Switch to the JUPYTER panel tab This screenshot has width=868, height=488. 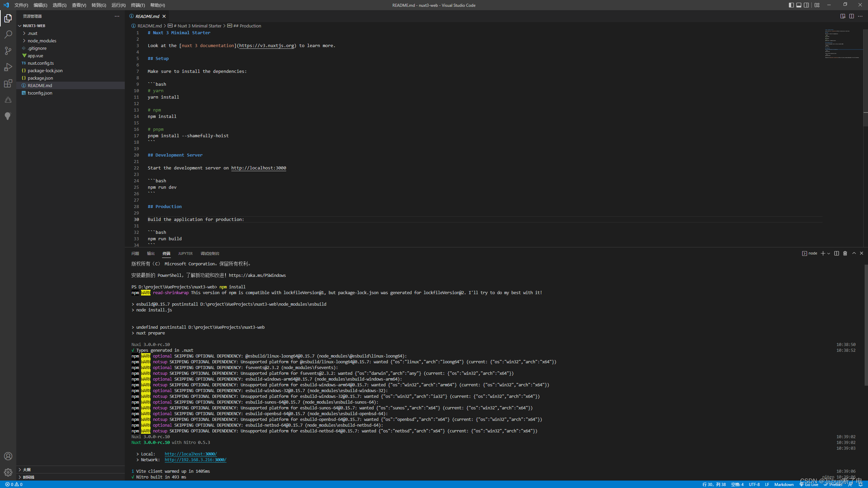point(185,253)
